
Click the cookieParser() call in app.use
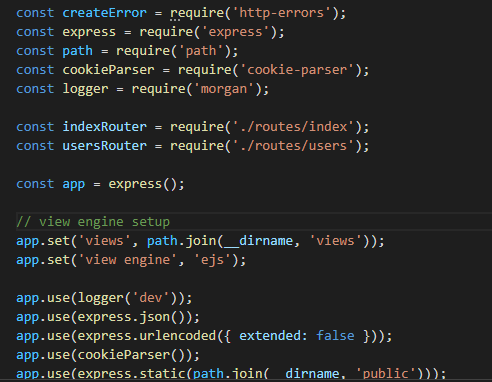coord(135,355)
